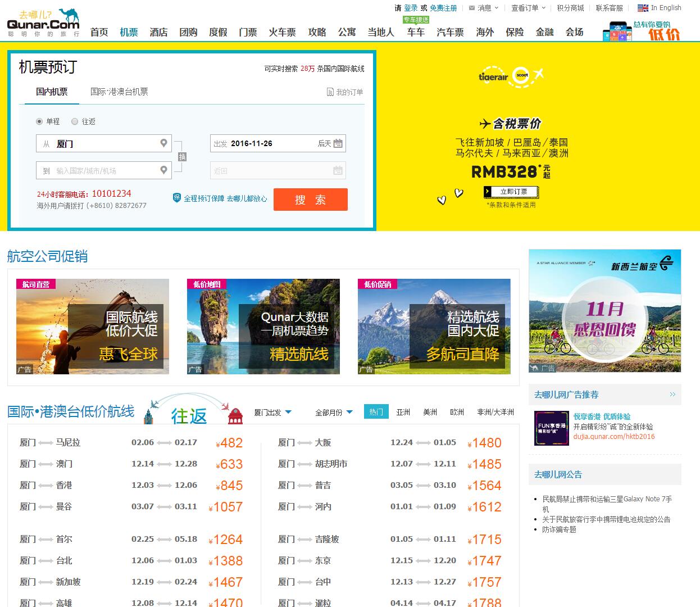Screen dimensions: 700x607
Task: Open Air New Zealand November ad
Action: 605,311
